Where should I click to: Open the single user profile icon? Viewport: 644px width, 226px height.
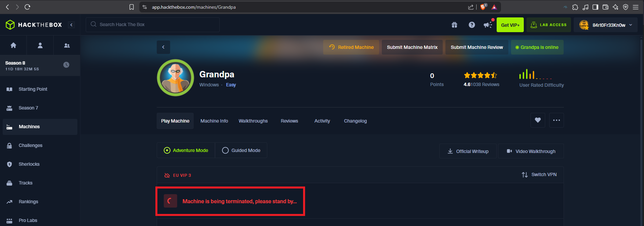(x=40, y=45)
